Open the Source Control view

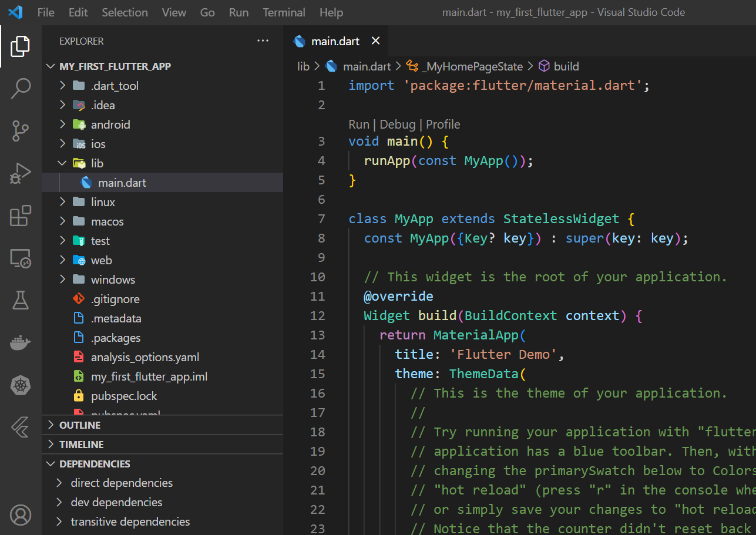[21, 131]
